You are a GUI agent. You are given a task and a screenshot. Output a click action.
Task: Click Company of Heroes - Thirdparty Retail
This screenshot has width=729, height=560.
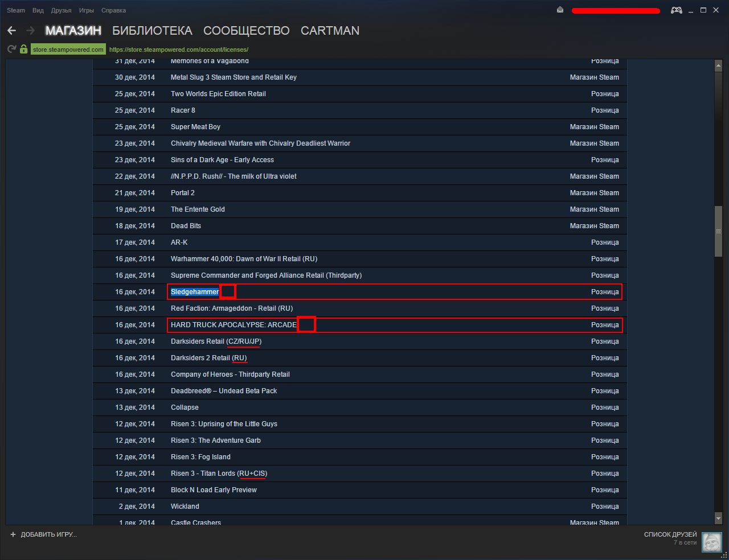click(x=230, y=374)
